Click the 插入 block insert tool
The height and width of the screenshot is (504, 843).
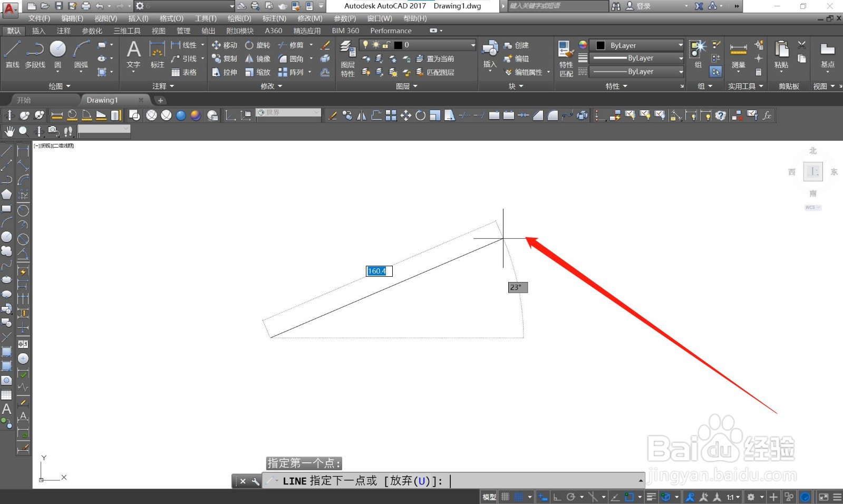click(x=490, y=55)
